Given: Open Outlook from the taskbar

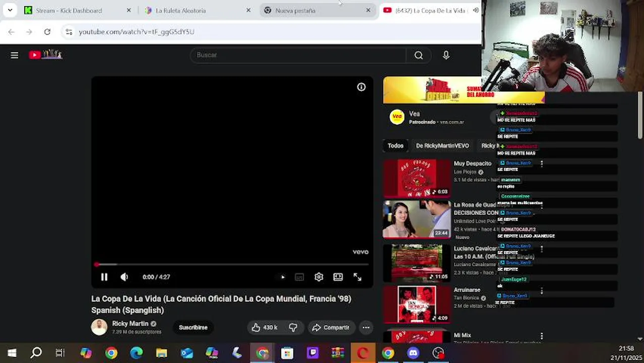Looking at the screenshot, I should click(x=187, y=353).
